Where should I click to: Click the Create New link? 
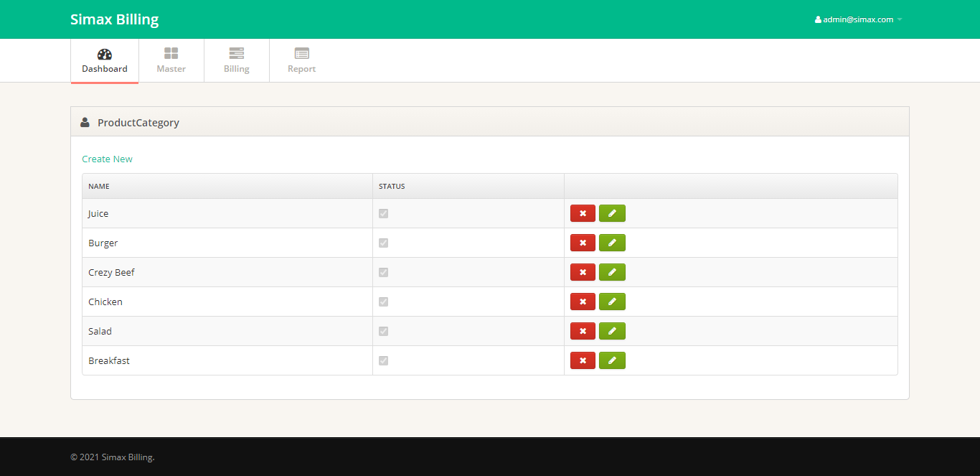click(x=107, y=159)
